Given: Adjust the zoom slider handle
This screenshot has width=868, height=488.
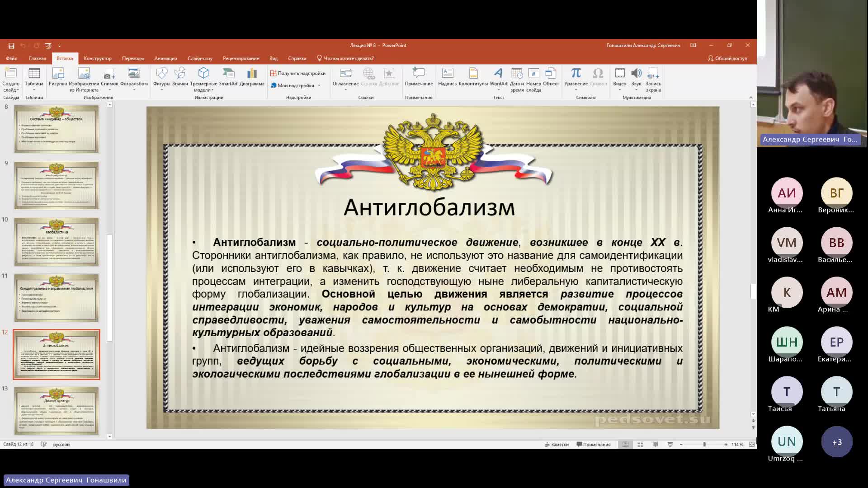Looking at the screenshot, I should tap(704, 445).
